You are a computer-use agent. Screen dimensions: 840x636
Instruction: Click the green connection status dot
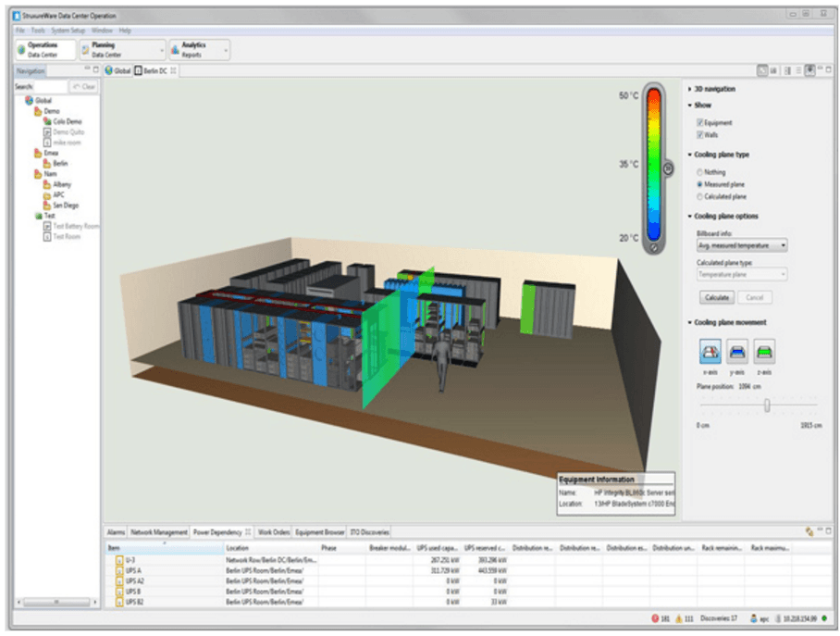pos(824,618)
